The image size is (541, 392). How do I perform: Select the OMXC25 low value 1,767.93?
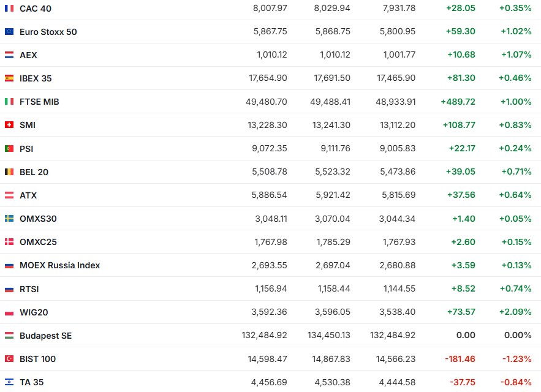click(399, 242)
